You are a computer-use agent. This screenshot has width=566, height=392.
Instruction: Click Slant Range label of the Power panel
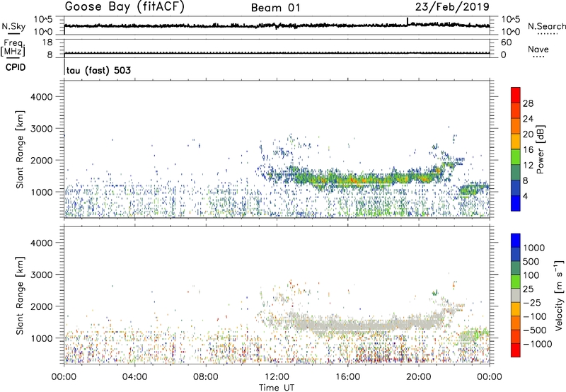point(20,149)
